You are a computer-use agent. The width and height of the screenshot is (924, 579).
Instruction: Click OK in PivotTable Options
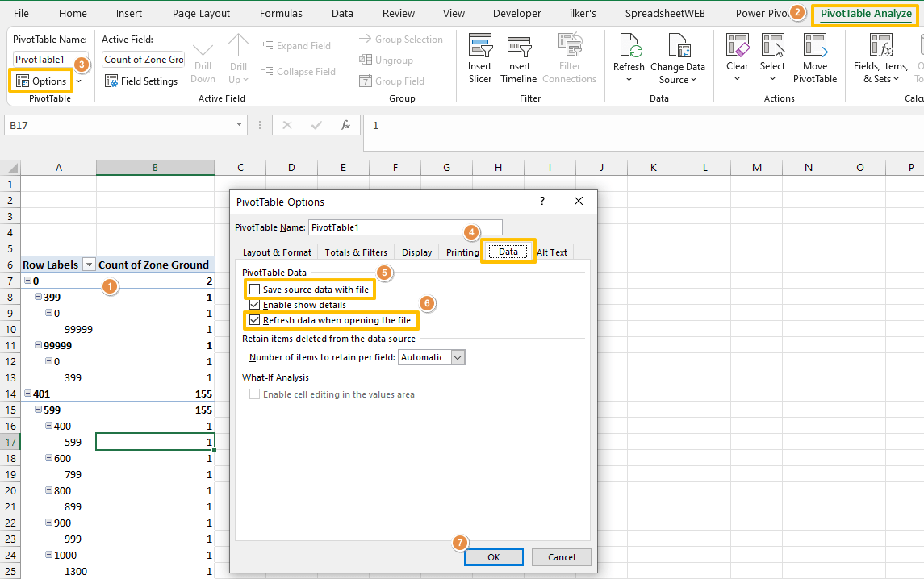493,556
